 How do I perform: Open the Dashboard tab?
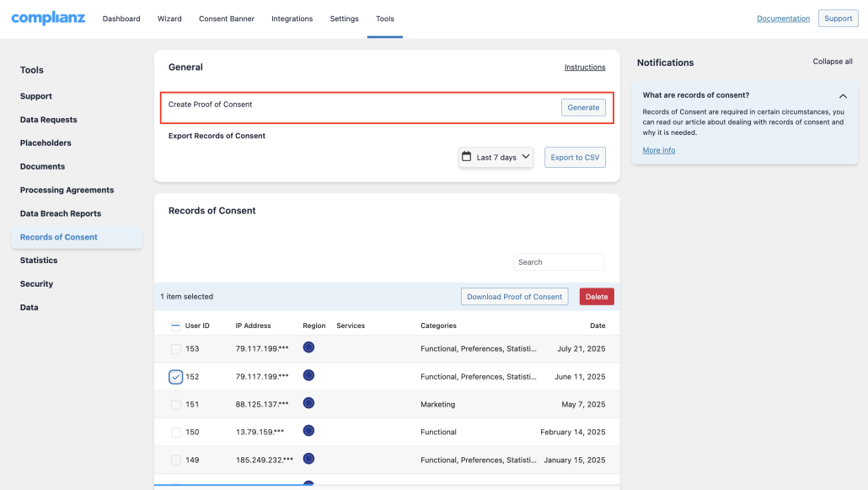point(121,19)
